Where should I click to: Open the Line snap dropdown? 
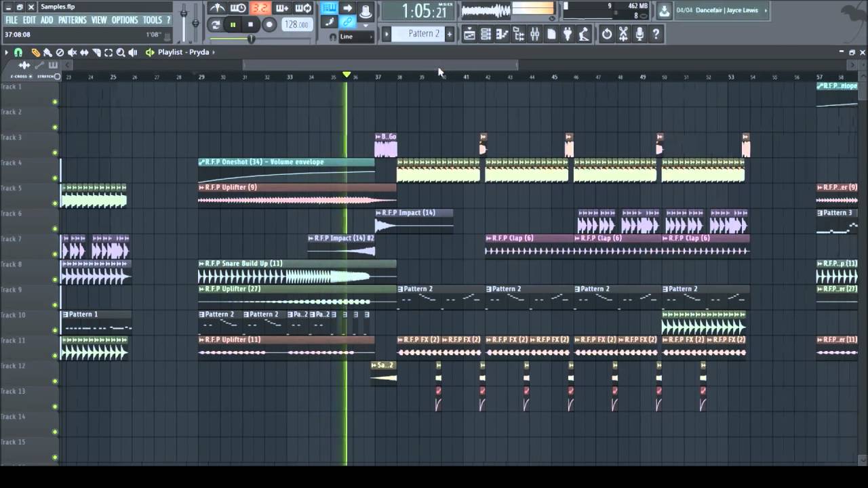point(356,37)
